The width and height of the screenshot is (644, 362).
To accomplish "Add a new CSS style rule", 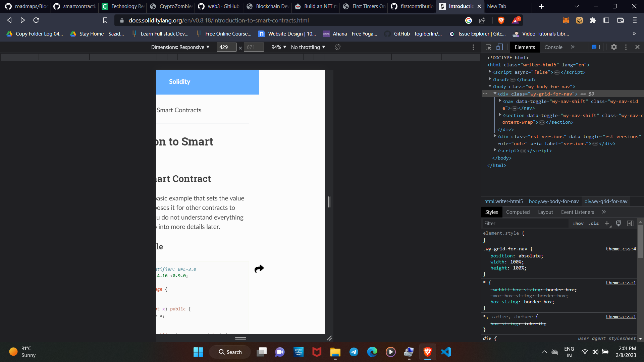I will pyautogui.click(x=607, y=224).
